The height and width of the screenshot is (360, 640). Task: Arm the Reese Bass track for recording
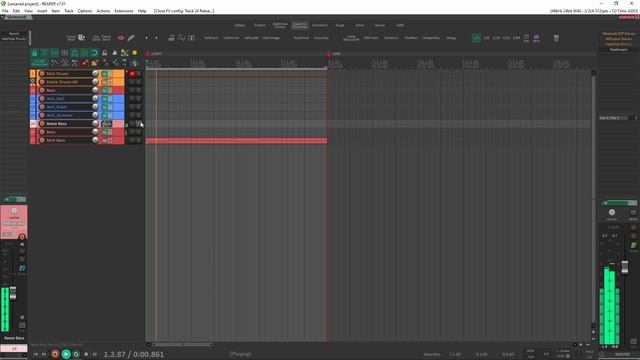point(42,124)
